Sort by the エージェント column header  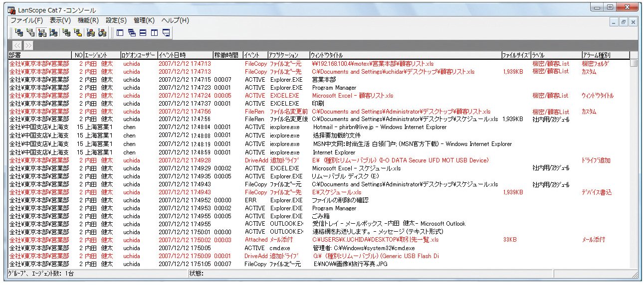[102, 55]
